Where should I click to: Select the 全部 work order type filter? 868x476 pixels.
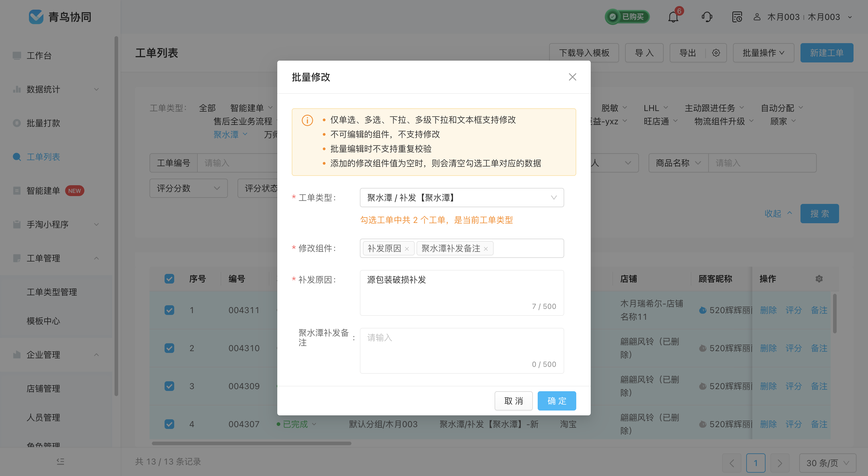[x=207, y=108]
